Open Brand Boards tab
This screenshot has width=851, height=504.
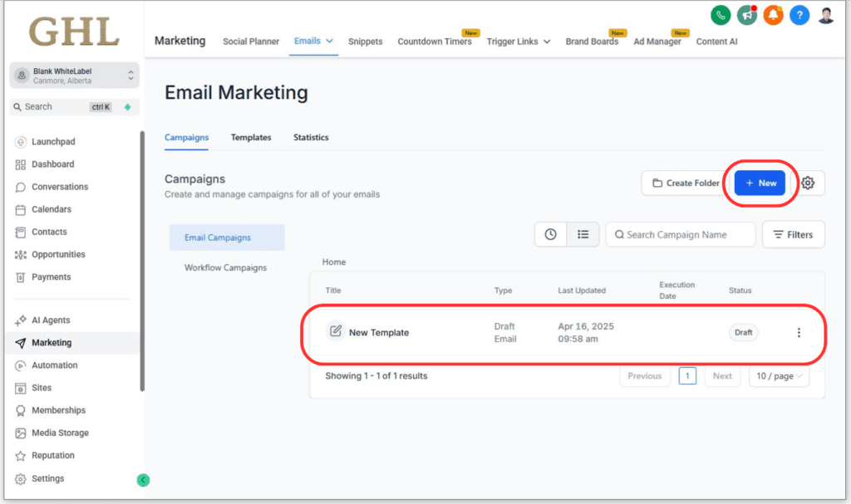tap(592, 42)
